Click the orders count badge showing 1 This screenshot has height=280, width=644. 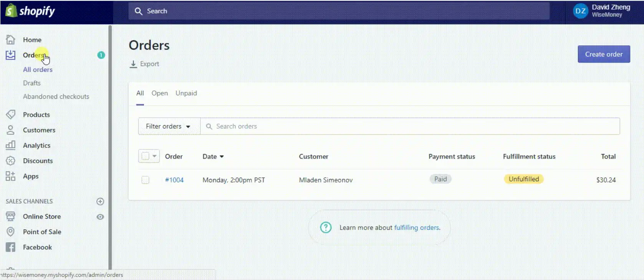click(x=101, y=55)
